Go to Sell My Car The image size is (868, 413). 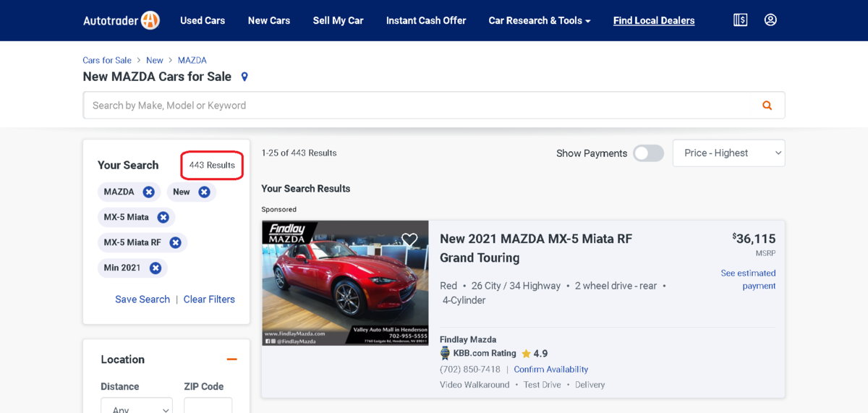pyautogui.click(x=338, y=20)
